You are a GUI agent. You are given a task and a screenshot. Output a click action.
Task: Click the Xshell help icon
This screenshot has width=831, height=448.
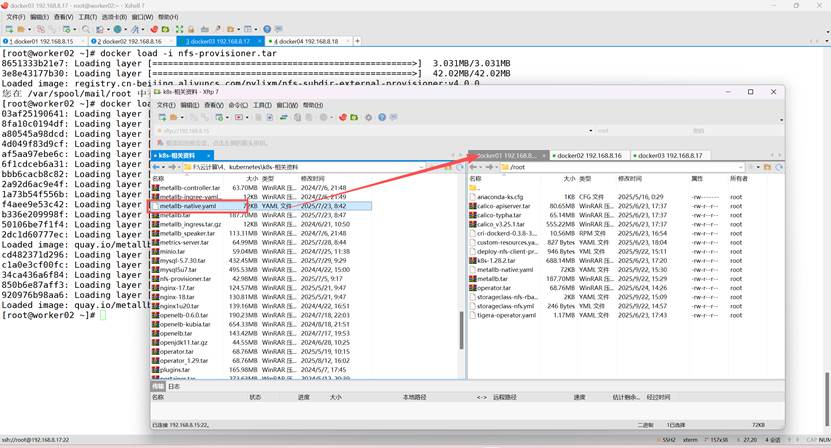point(267,29)
